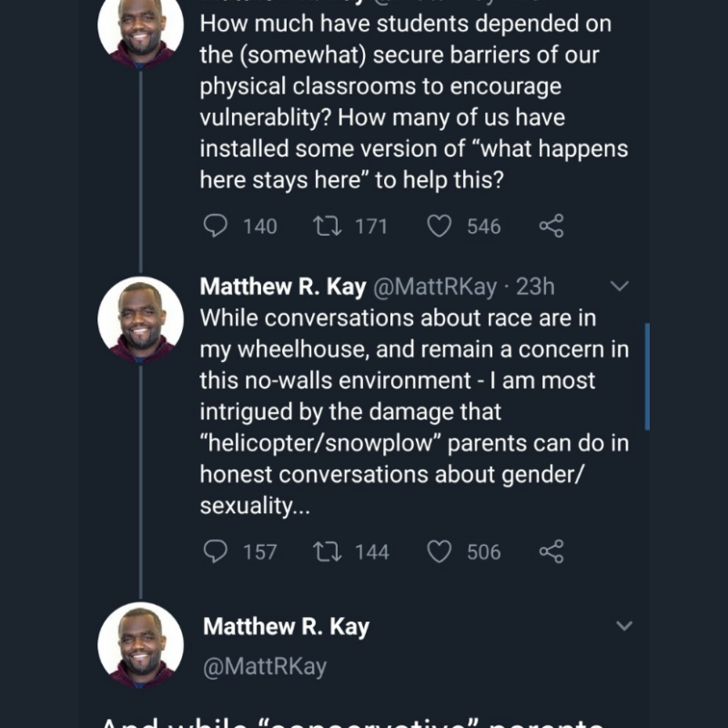Viewport: 728px width, 728px height.
Task: Reply to the tweet with 140 replies
Action: click(x=215, y=226)
